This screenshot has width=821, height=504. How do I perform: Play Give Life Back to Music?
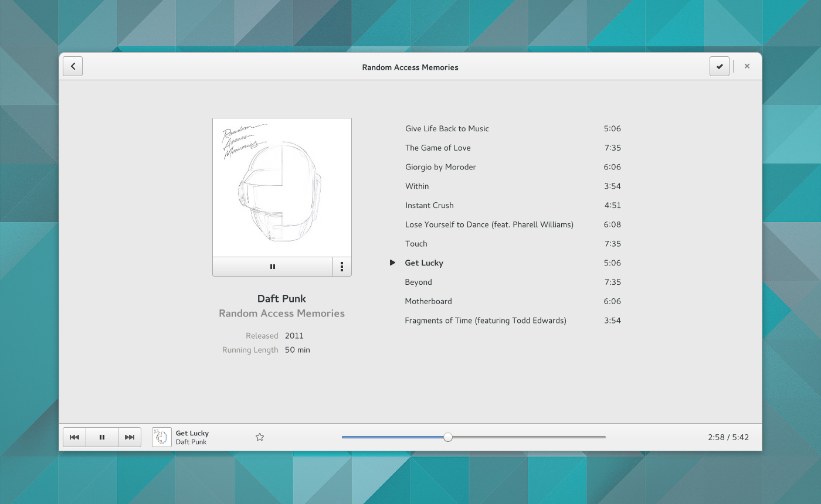click(x=447, y=128)
